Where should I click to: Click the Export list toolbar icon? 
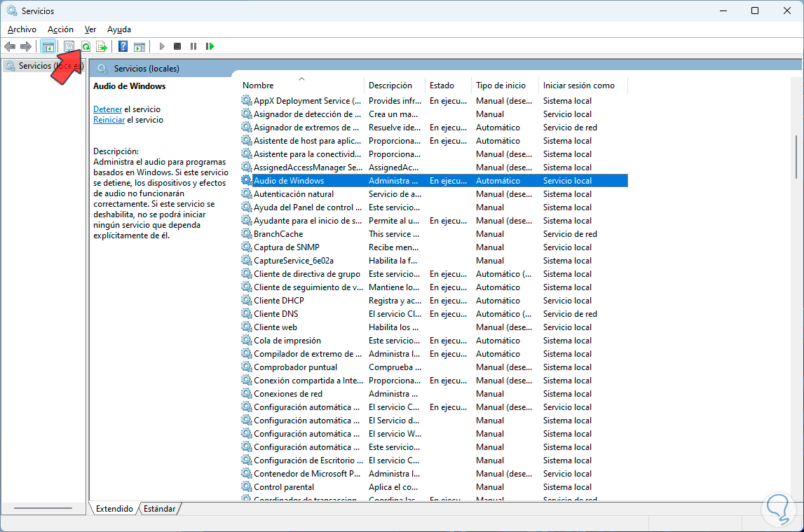[102, 47]
